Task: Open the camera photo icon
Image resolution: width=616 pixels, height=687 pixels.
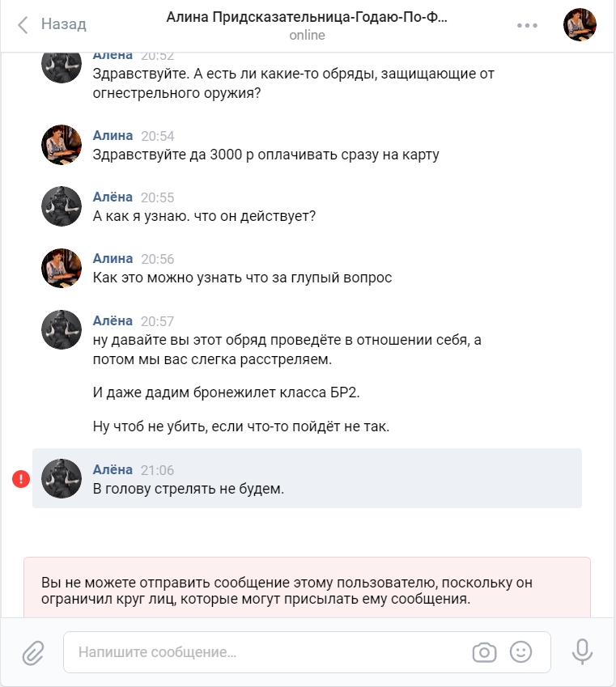Action: tap(484, 652)
